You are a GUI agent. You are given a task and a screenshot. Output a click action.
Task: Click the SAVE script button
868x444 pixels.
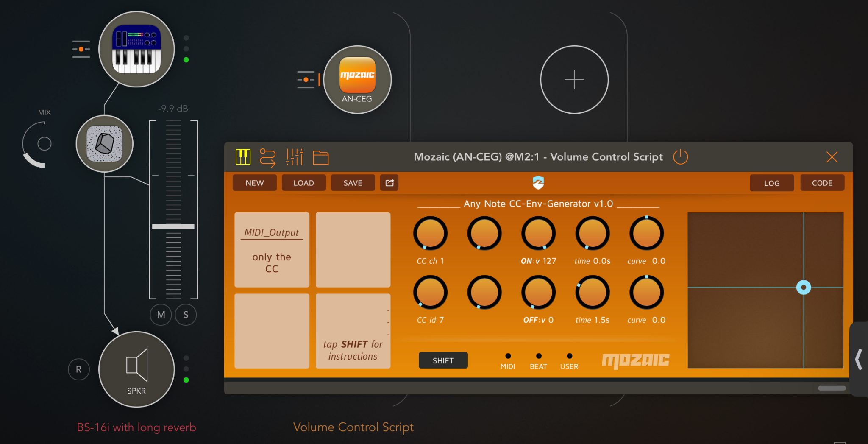pos(353,183)
